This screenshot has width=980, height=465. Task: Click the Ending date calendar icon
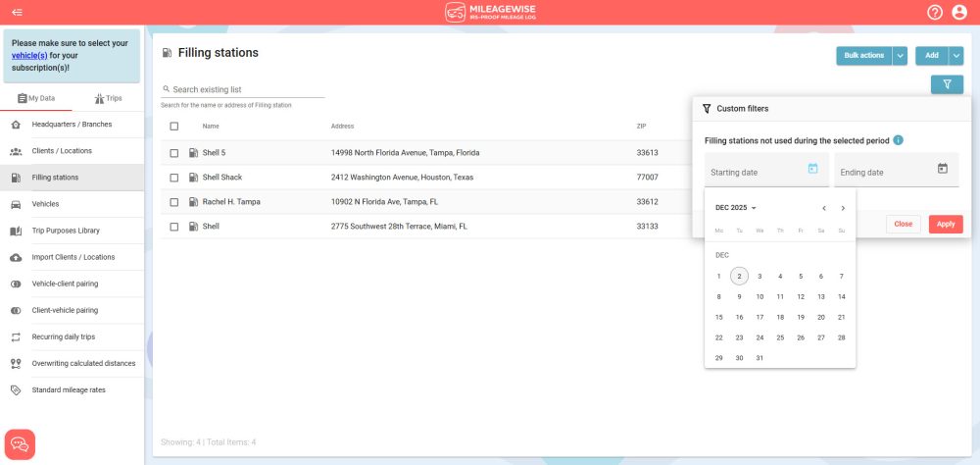[x=943, y=169]
